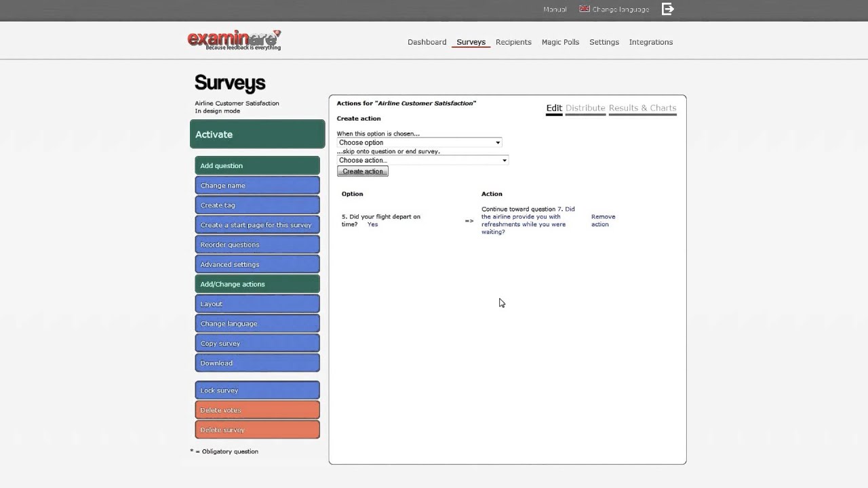Screen dimensions: 868x488
Task: Click the Examinare logo
Action: [234, 41]
